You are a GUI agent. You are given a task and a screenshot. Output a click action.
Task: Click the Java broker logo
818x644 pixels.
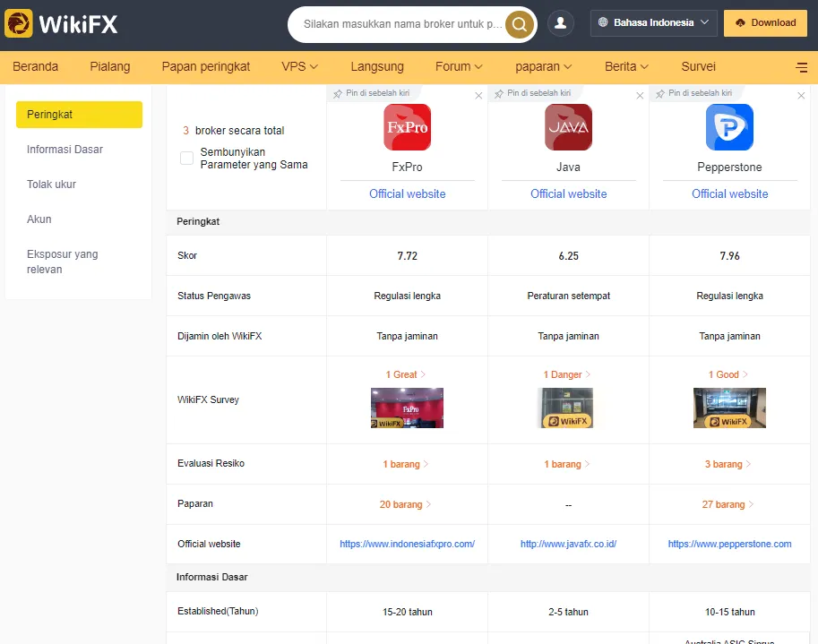[x=568, y=126]
